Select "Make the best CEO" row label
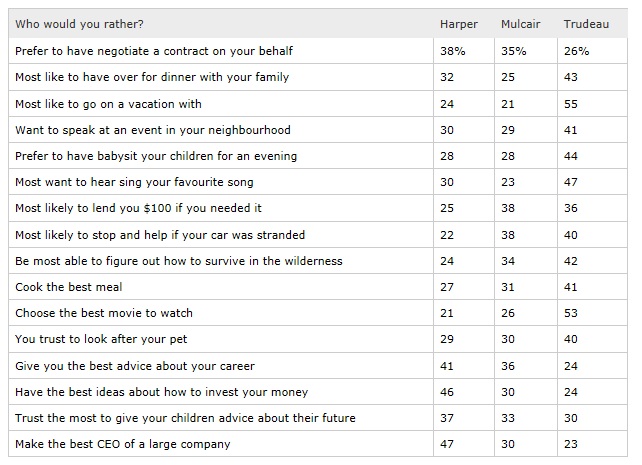The width and height of the screenshot is (642, 465). (122, 444)
